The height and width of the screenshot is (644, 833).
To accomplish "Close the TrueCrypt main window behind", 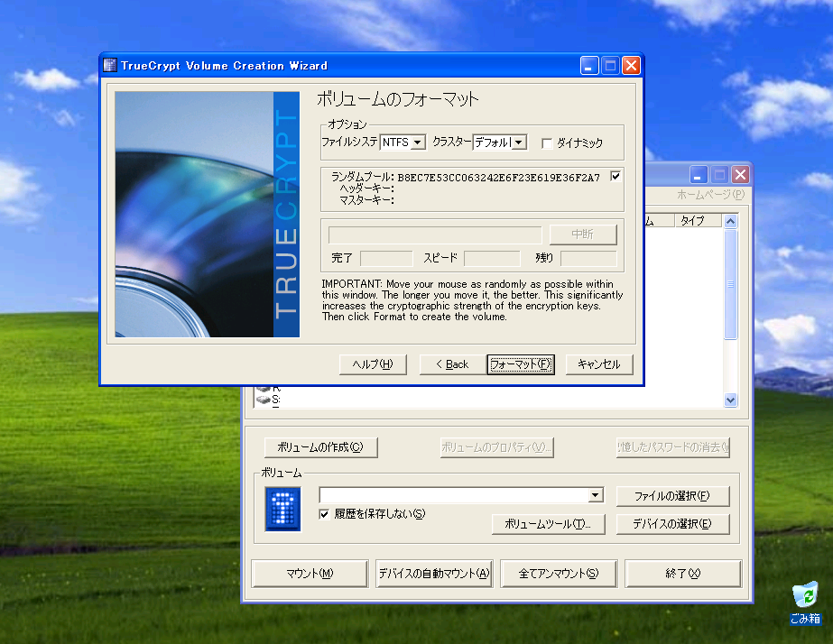I will click(740, 175).
